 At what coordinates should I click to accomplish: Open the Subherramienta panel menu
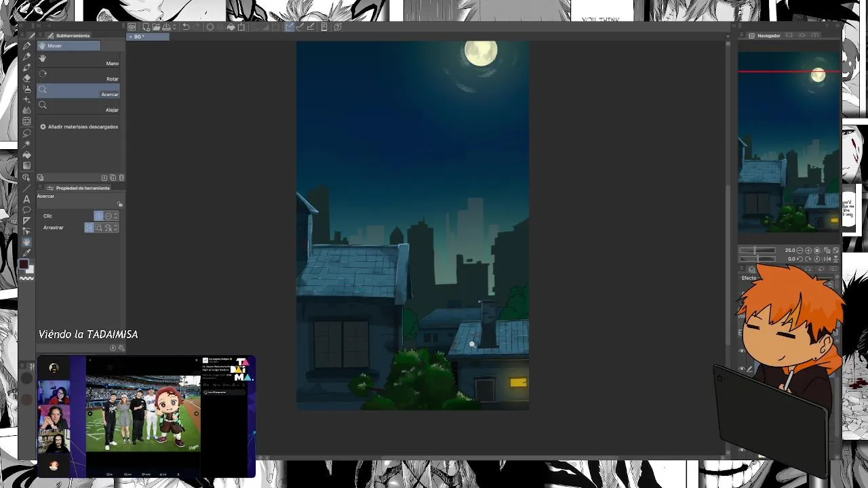[x=41, y=35]
